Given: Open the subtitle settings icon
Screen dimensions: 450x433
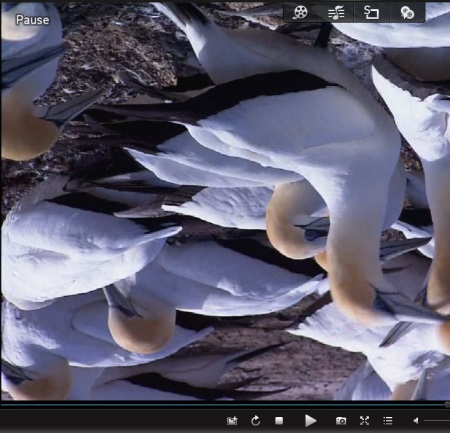Looking at the screenshot, I should (371, 13).
